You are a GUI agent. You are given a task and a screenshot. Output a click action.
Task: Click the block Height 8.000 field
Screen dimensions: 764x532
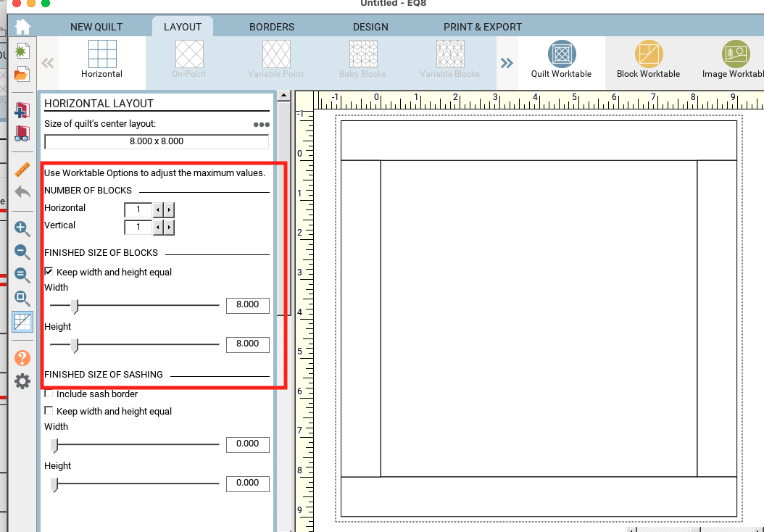point(247,344)
